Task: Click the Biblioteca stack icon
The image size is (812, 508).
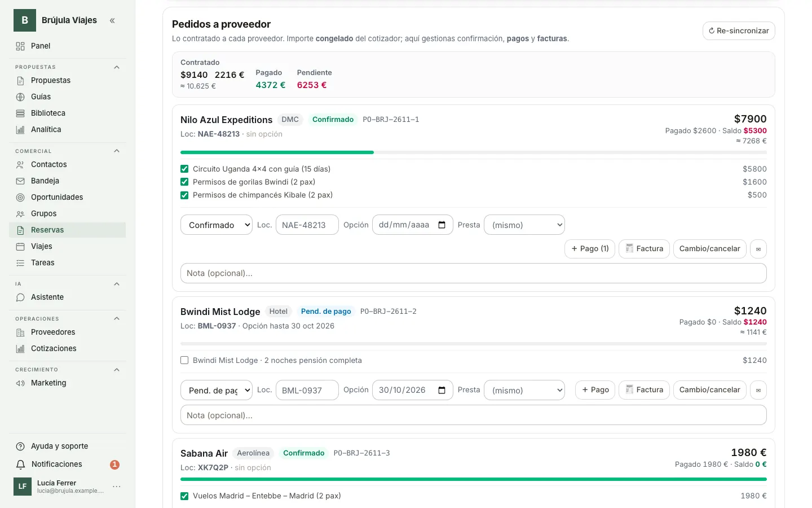Action: point(20,113)
